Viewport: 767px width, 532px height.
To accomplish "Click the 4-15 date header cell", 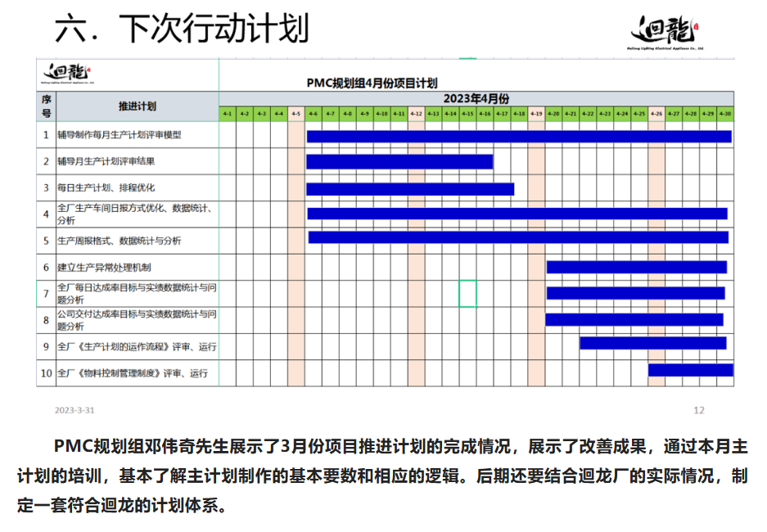I will [467, 114].
